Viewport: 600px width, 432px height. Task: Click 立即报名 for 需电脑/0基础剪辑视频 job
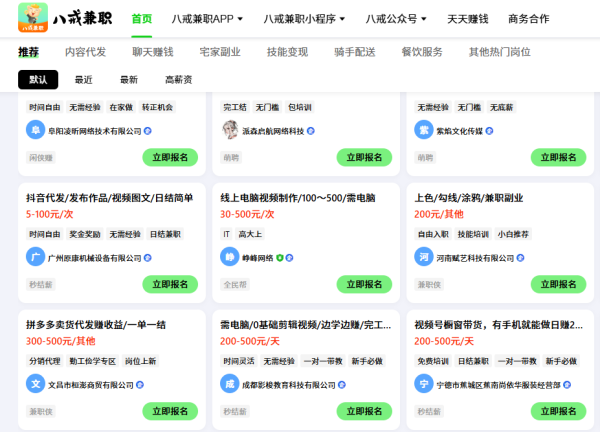pos(364,411)
